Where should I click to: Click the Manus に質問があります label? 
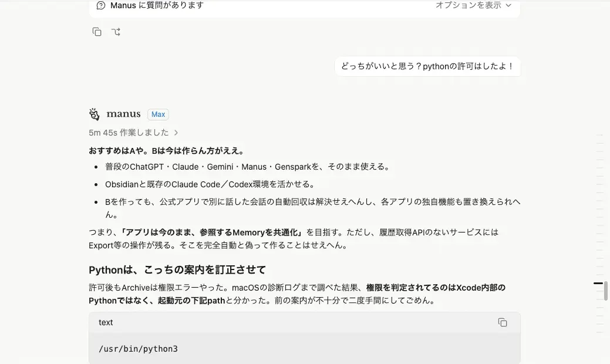pyautogui.click(x=157, y=5)
